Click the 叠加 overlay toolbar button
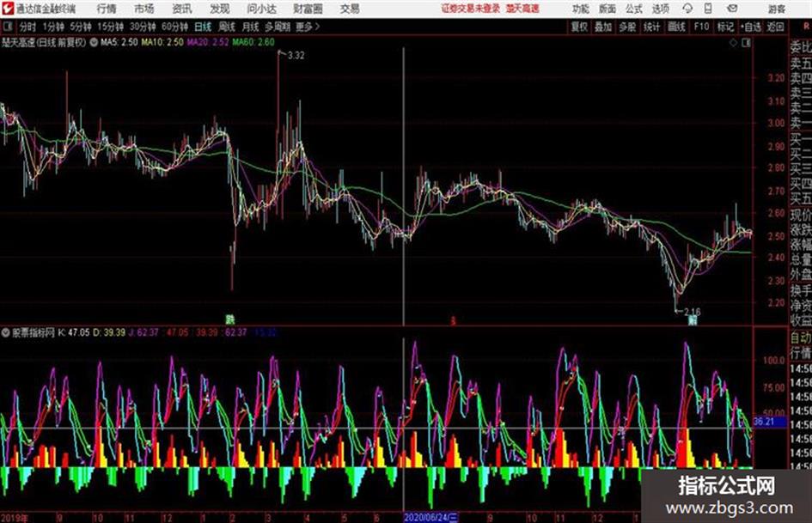 pos(603,27)
